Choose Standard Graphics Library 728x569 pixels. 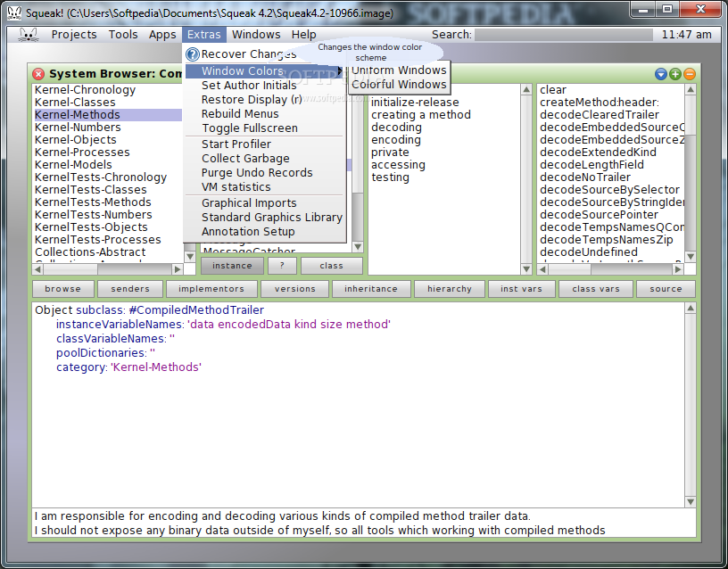265,218
